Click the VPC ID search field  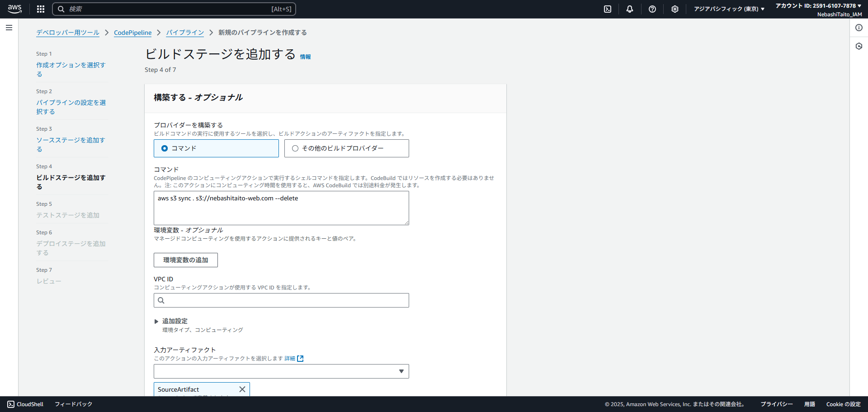pos(281,300)
